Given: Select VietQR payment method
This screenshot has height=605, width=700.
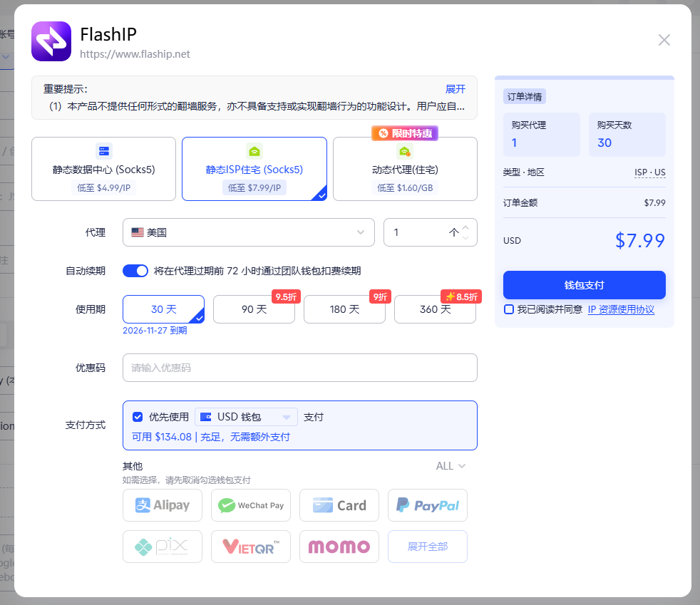Looking at the screenshot, I should 251,547.
